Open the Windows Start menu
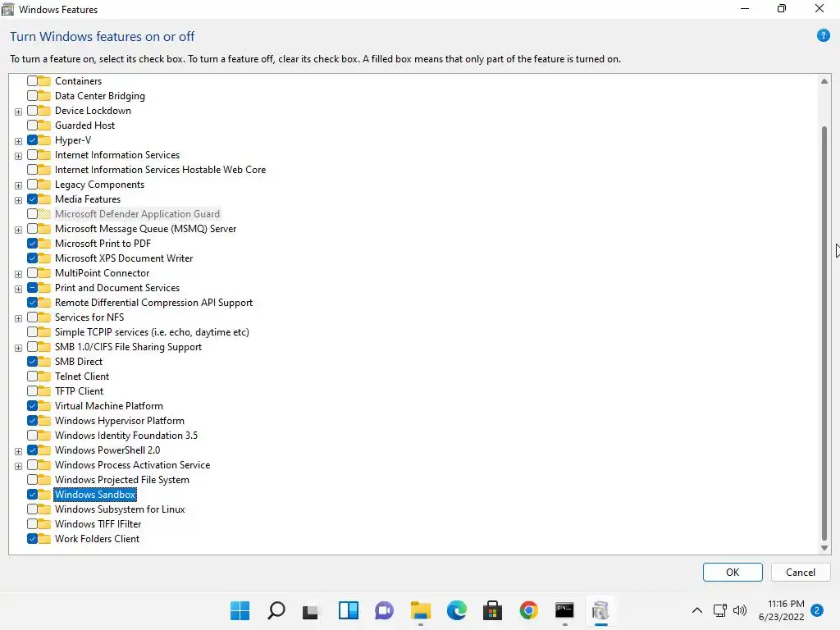 tap(240, 610)
